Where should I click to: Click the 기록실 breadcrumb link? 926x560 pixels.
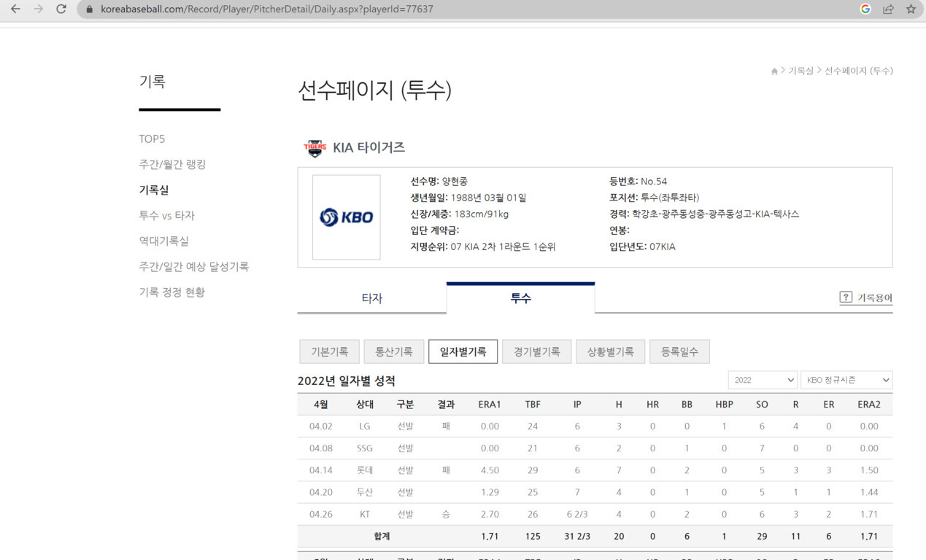[x=801, y=71]
